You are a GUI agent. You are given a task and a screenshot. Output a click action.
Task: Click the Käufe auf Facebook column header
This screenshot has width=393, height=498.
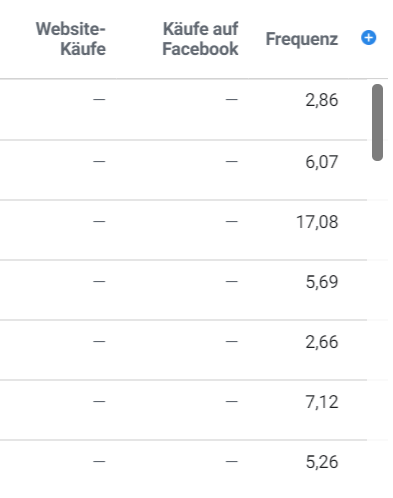[x=200, y=39]
